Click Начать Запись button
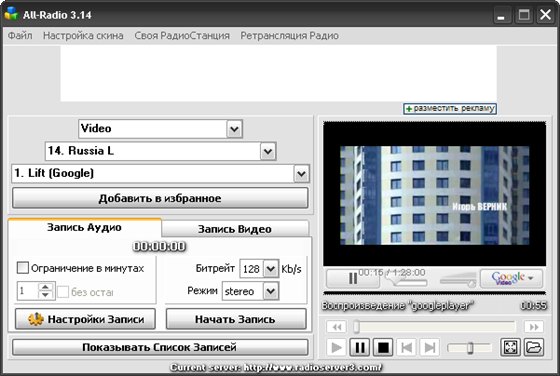560x376 pixels. click(236, 319)
